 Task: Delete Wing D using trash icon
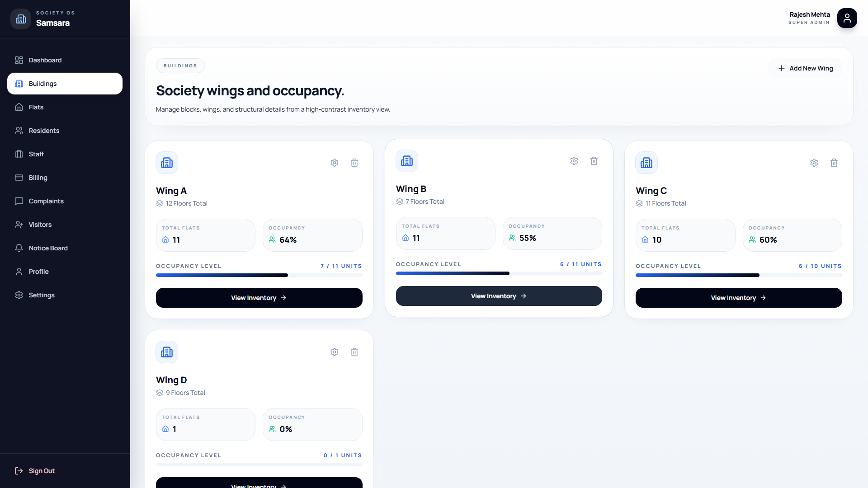(354, 352)
